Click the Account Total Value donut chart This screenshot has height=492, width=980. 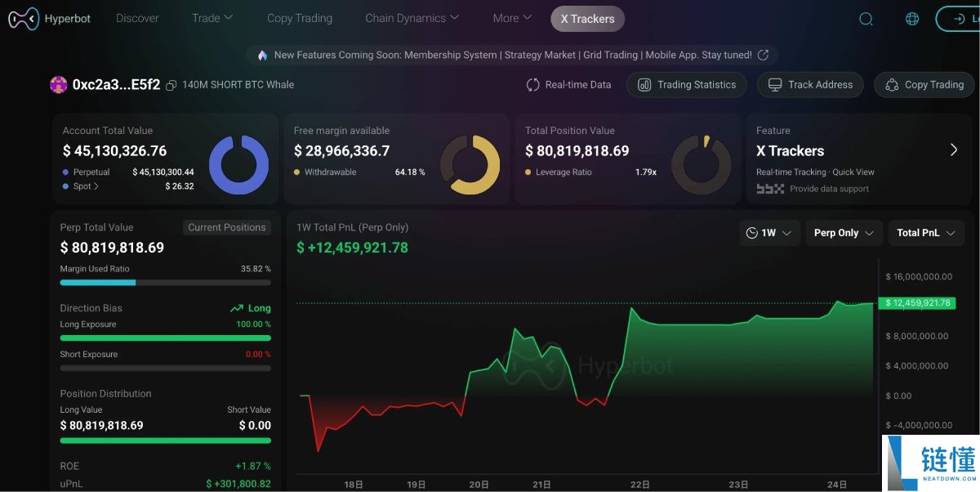[x=238, y=164]
